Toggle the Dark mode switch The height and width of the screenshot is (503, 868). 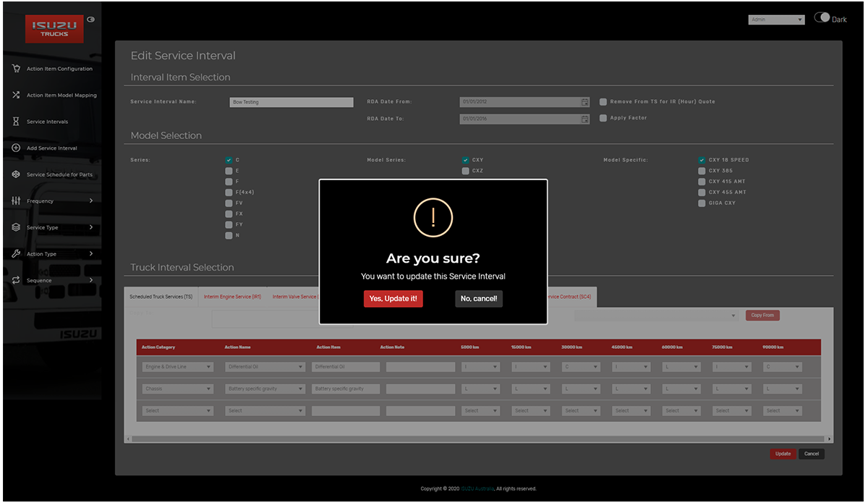822,18
